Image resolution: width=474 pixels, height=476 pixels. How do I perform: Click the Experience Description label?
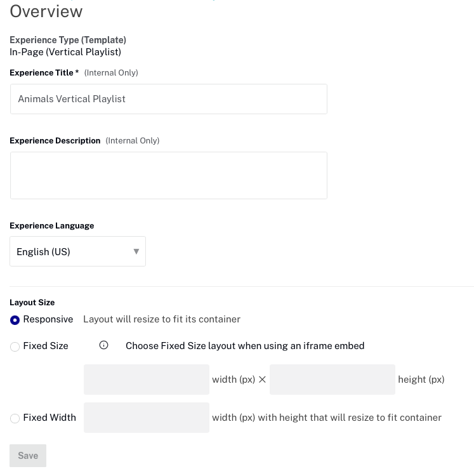click(x=55, y=140)
